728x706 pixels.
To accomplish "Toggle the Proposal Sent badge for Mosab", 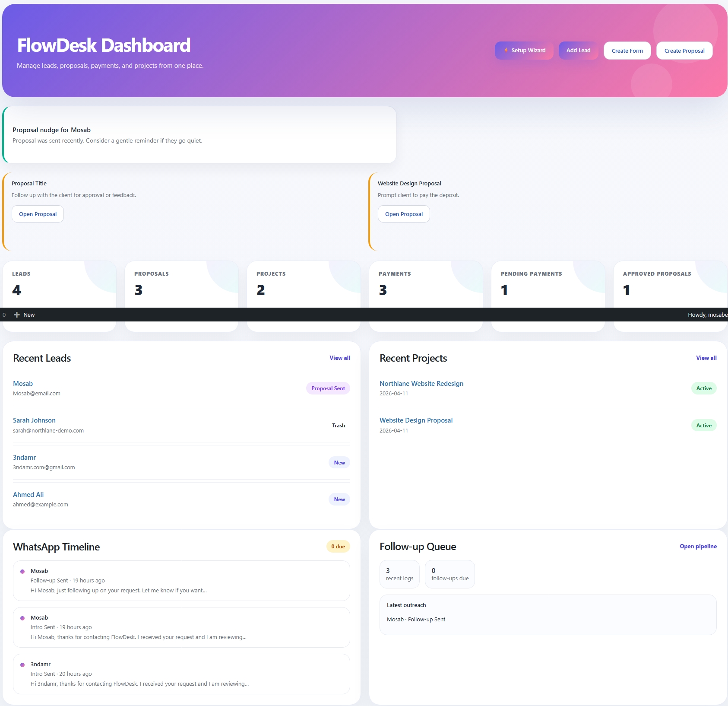I will click(x=328, y=388).
